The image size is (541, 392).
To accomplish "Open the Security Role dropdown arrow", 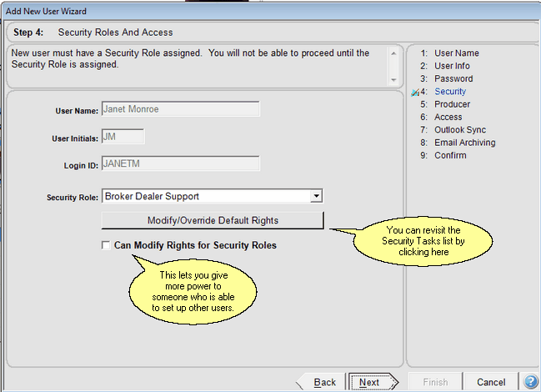I will pyautogui.click(x=316, y=196).
